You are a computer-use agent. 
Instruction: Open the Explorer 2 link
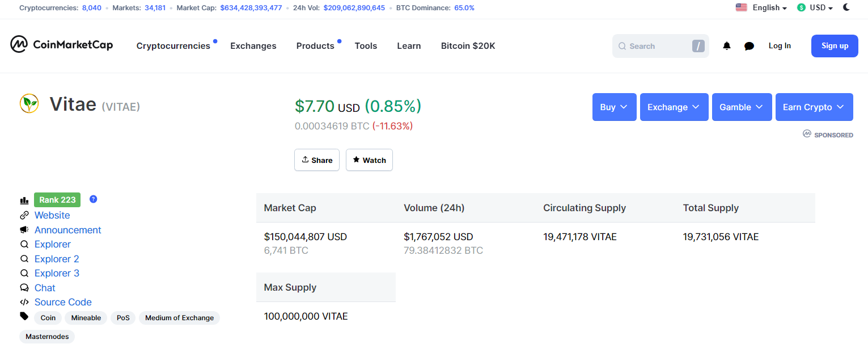click(57, 259)
